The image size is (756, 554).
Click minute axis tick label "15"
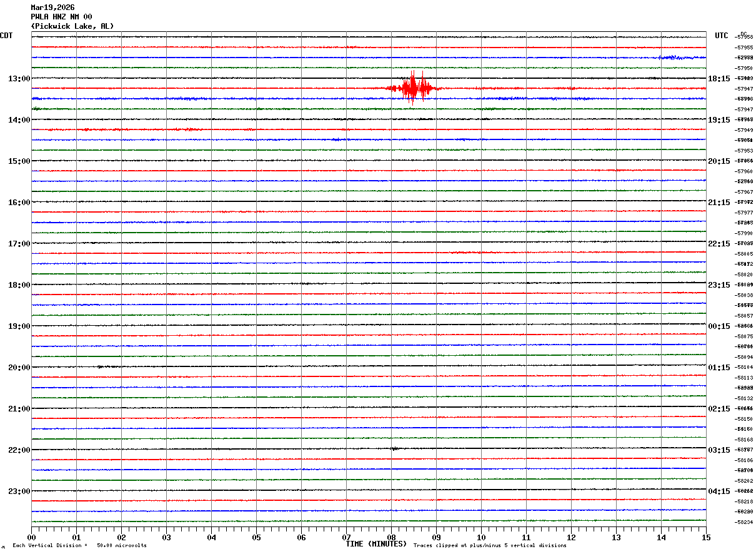click(x=706, y=537)
